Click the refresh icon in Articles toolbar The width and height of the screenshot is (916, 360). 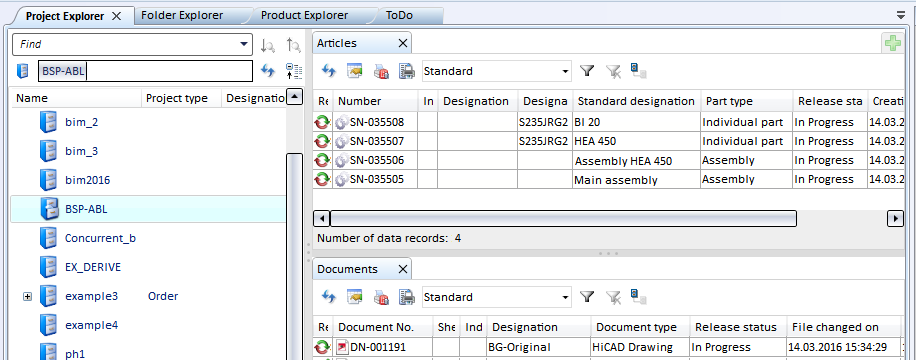(328, 71)
